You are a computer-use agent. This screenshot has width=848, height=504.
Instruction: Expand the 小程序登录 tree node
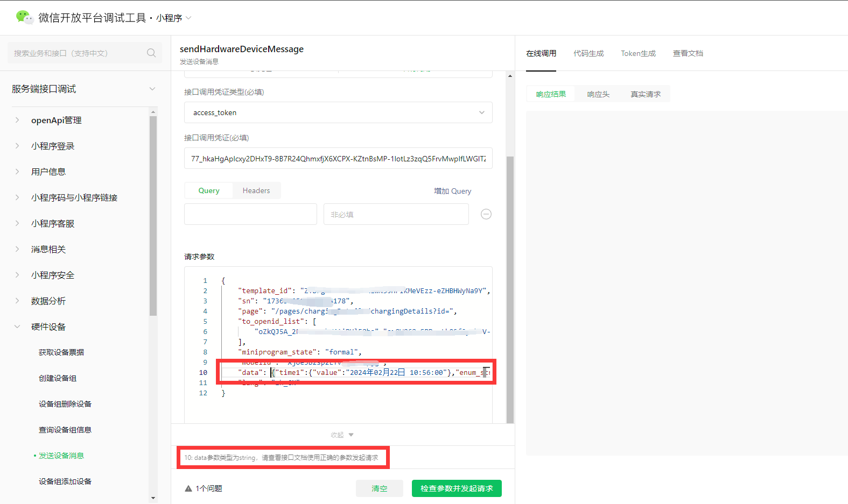17,146
